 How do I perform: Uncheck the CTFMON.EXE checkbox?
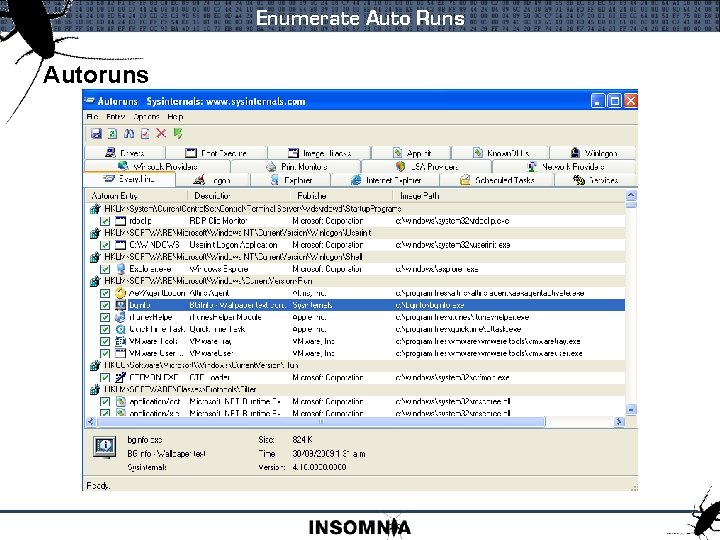105,377
